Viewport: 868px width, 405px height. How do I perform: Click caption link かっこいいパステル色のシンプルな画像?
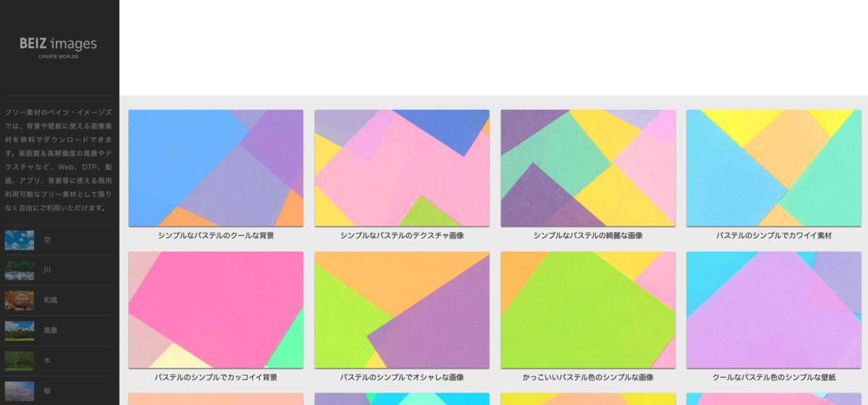588,378
